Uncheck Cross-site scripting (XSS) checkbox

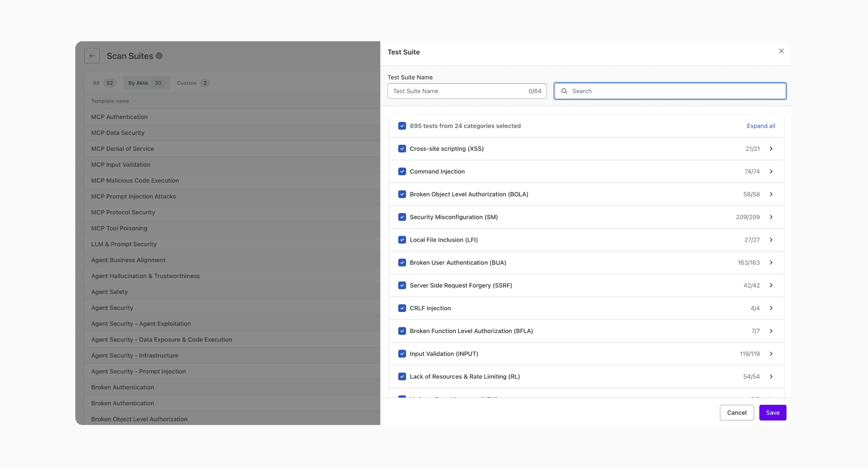402,149
